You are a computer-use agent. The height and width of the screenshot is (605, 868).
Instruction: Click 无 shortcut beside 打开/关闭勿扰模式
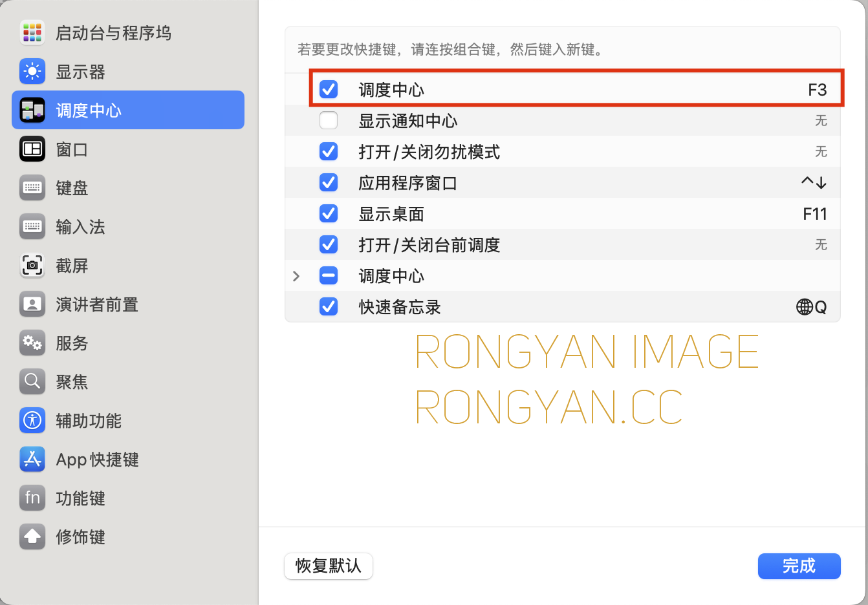coord(821,152)
